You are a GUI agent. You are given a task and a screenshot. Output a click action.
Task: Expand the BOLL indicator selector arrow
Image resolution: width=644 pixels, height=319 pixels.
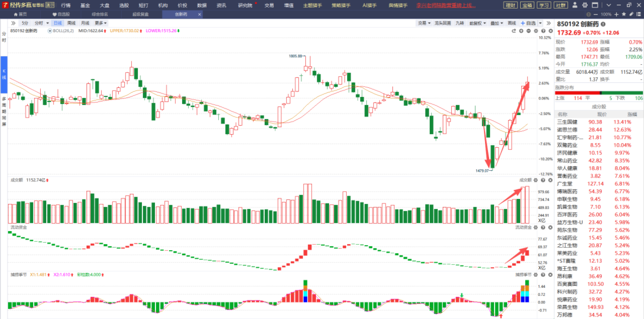[x=50, y=31]
